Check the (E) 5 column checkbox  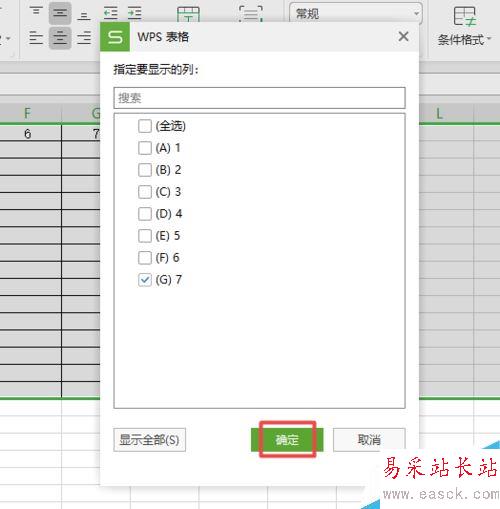coord(145,236)
